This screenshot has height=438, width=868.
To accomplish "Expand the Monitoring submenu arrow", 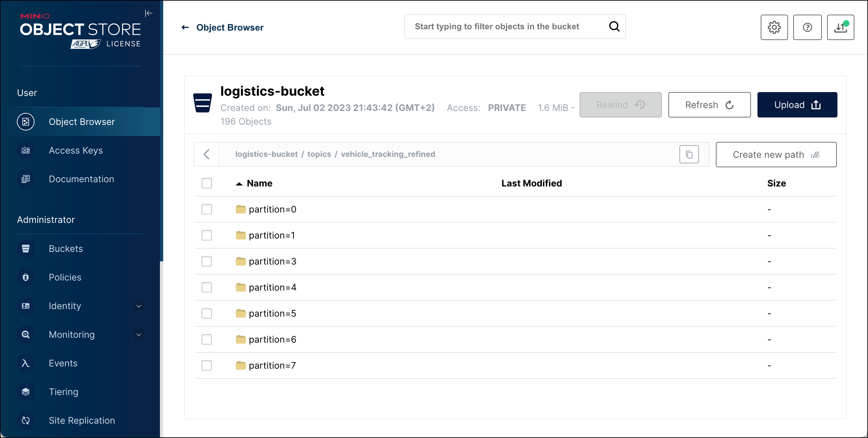I will [138, 335].
